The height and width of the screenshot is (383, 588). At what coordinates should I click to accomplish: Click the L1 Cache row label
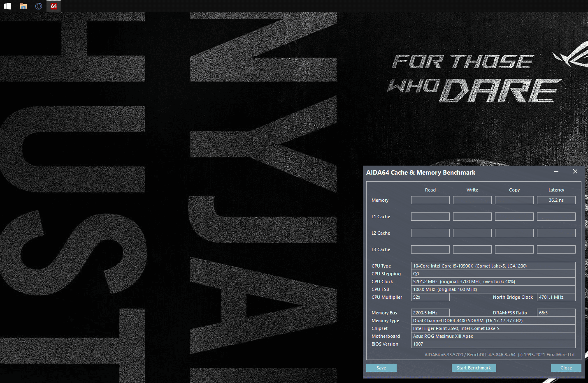381,217
